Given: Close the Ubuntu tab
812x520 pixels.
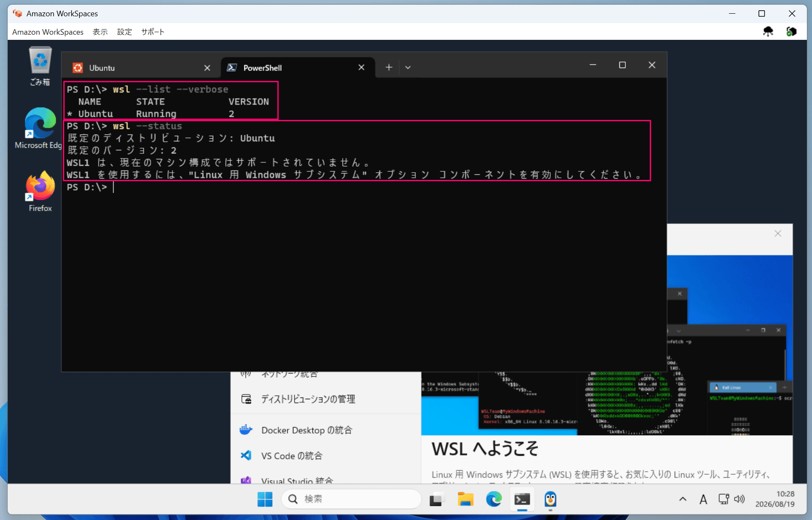Looking at the screenshot, I should (x=207, y=68).
